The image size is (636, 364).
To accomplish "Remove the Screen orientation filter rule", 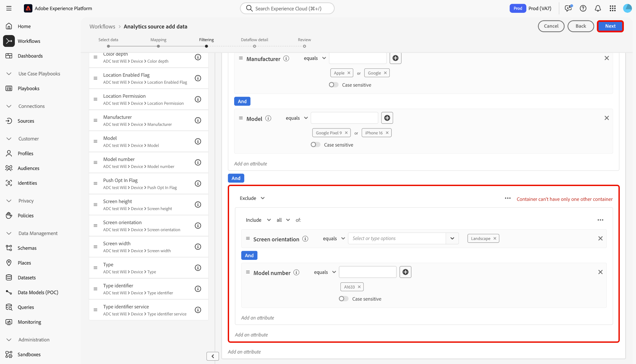I will point(601,239).
